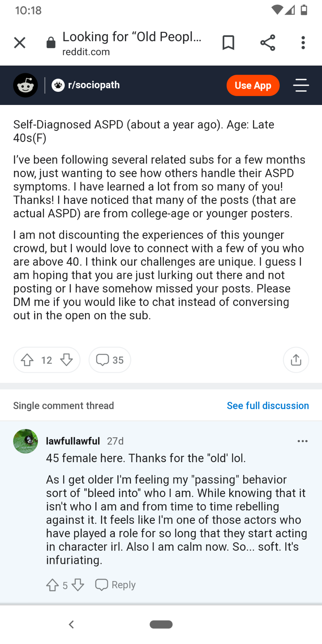This screenshot has width=322, height=644.
Task: Open the 35 comments button
Action: tap(110, 360)
